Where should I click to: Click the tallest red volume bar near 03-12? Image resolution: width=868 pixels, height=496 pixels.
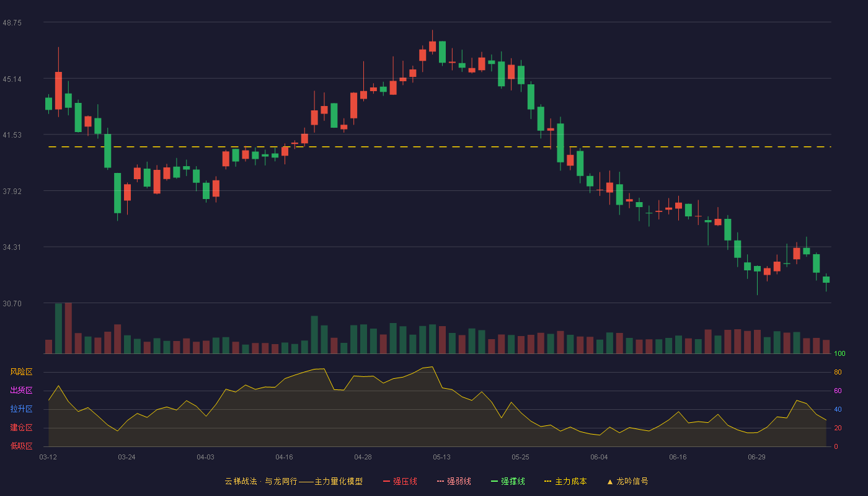pyautogui.click(x=68, y=329)
